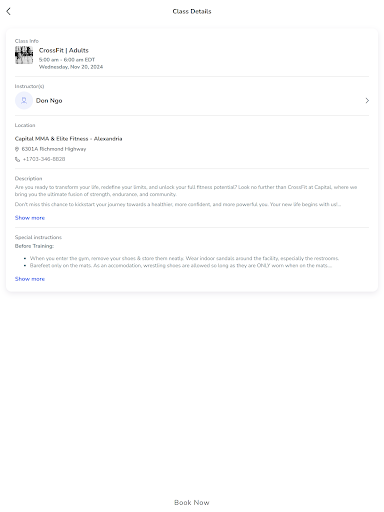384x512 pixels.
Task: Book the class with Book Now
Action: tap(192, 502)
